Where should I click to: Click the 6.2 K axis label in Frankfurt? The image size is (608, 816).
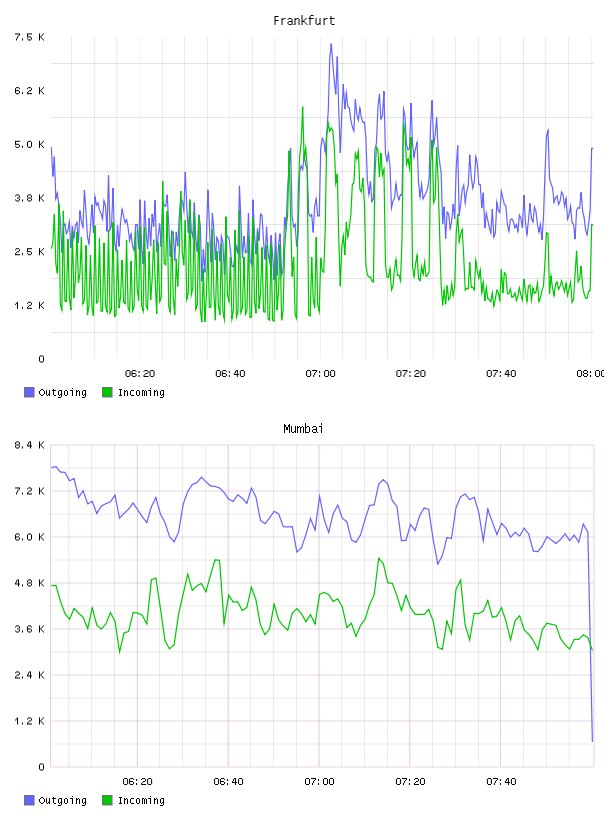(30, 91)
